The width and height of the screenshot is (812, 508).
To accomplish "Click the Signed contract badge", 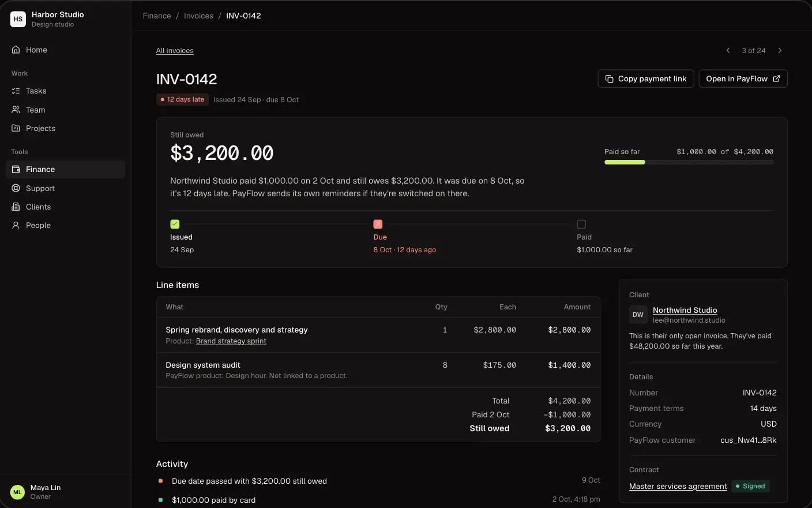I will pos(750,486).
